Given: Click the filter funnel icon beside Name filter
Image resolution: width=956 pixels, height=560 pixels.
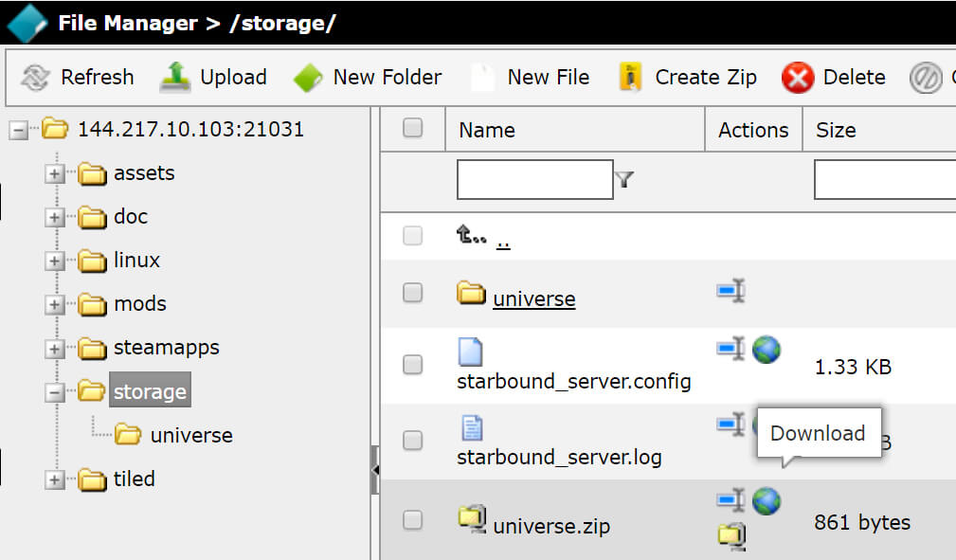Looking at the screenshot, I should click(624, 179).
